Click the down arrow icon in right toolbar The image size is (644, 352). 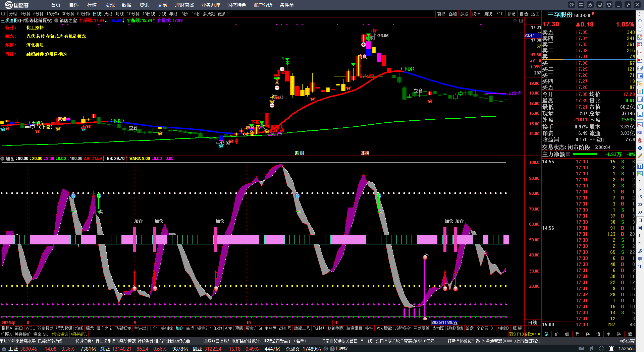click(x=640, y=30)
